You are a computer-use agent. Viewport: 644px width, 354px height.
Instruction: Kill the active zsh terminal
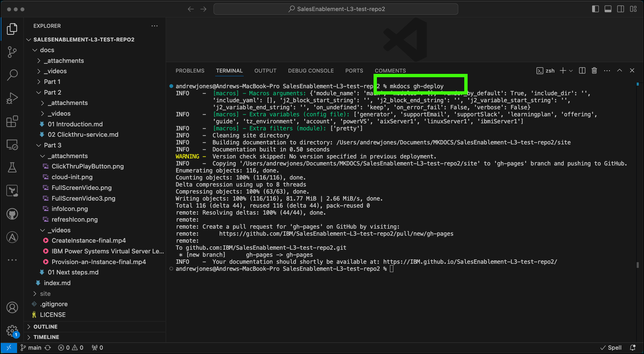pyautogui.click(x=594, y=71)
